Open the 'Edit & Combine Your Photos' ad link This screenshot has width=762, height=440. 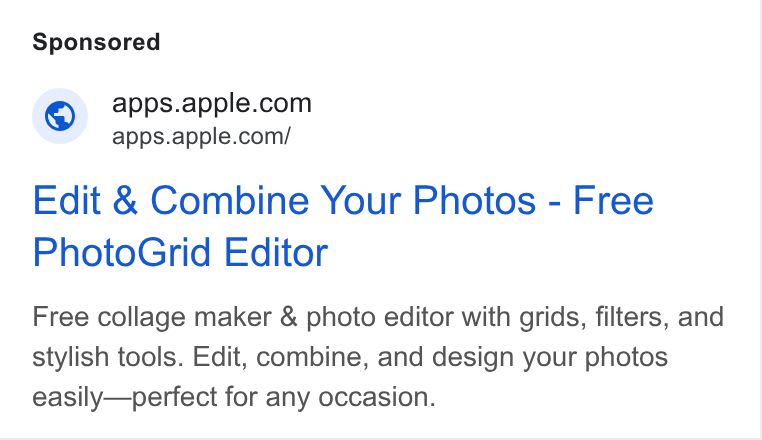pyautogui.click(x=343, y=226)
